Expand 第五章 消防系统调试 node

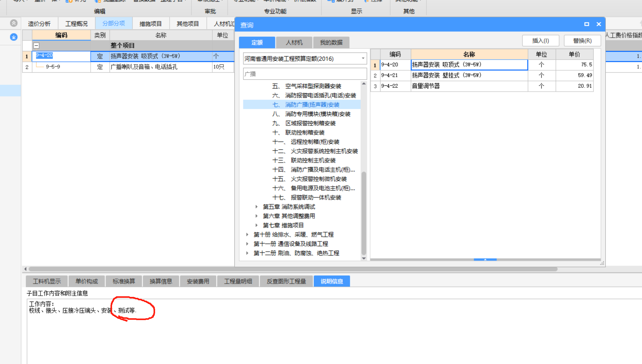pos(256,207)
